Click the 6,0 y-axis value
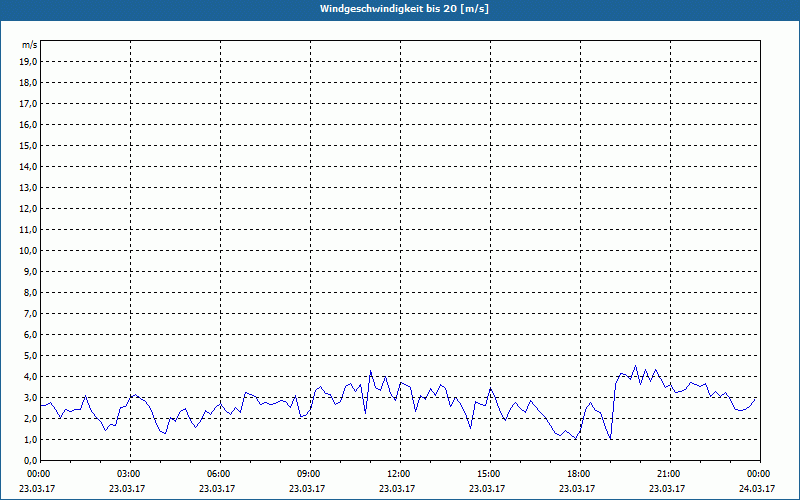Screen dimensions: 800x500 coord(31,335)
